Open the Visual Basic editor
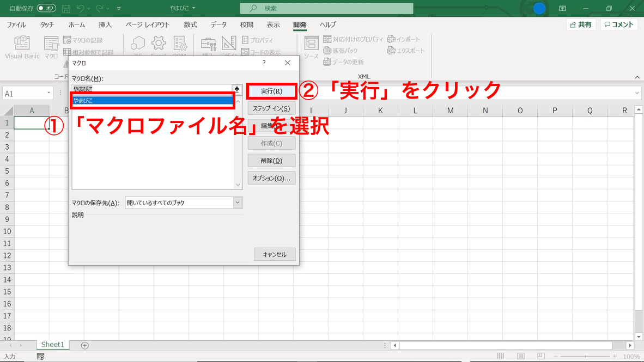 [22, 47]
